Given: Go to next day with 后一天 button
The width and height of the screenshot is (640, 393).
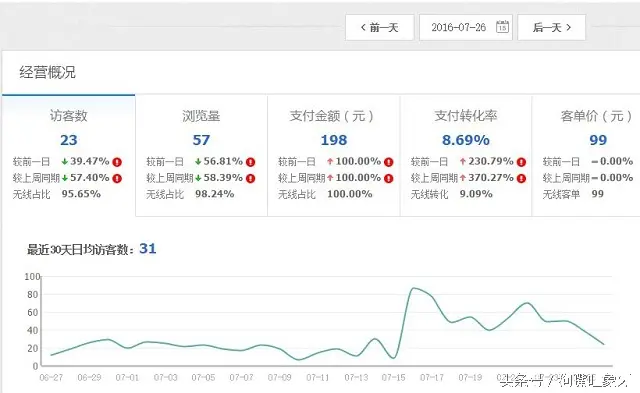Looking at the screenshot, I should click(551, 27).
